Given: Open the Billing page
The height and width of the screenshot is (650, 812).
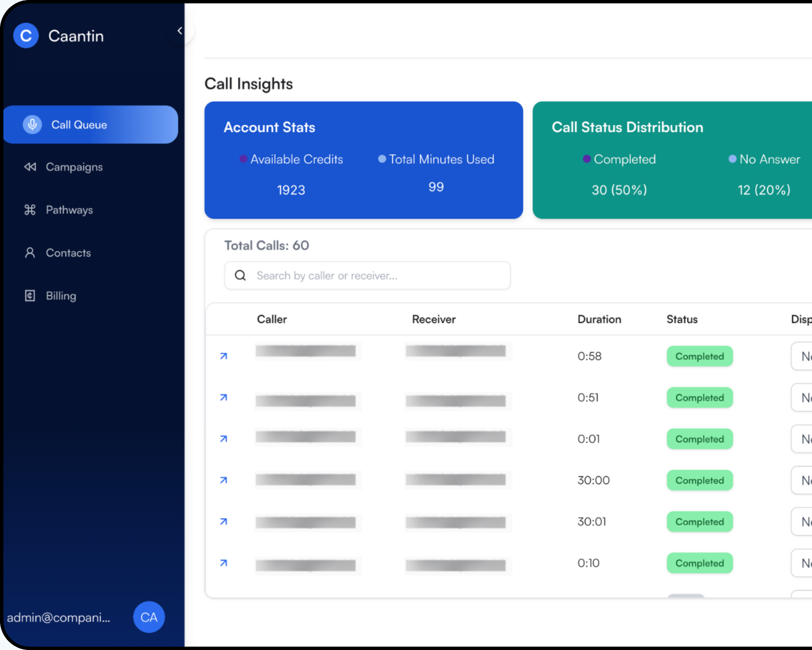Looking at the screenshot, I should click(60, 295).
